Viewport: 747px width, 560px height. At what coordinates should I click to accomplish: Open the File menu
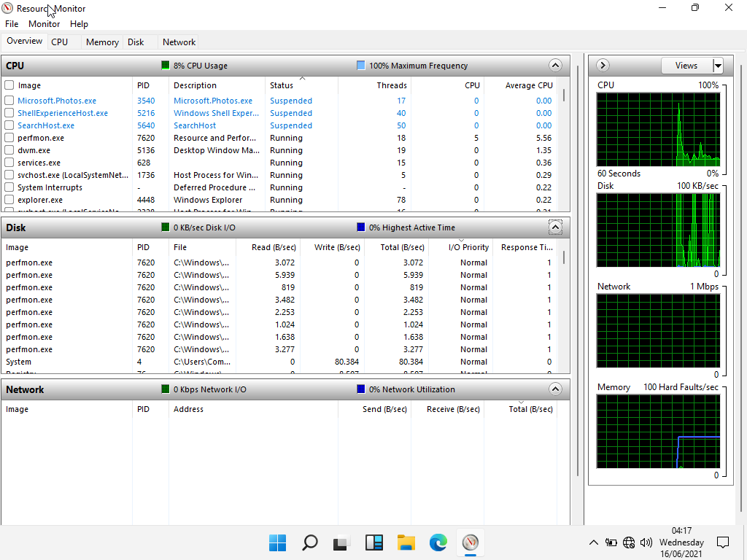pyautogui.click(x=12, y=24)
